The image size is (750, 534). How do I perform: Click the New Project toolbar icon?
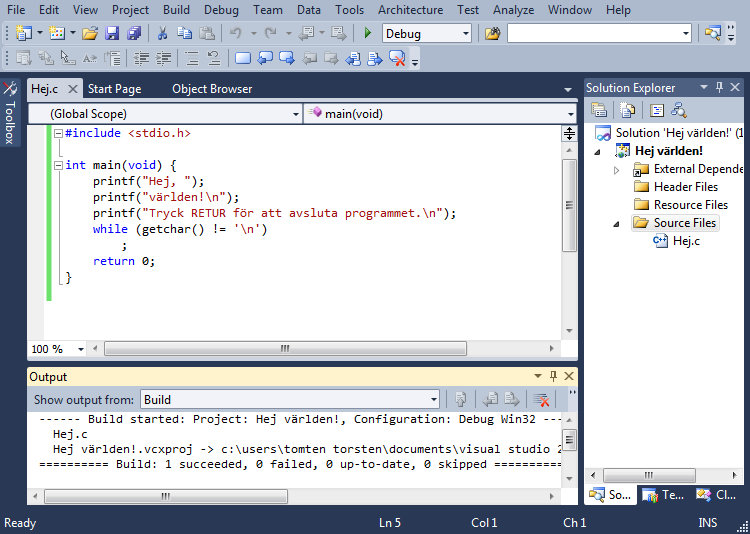tap(23, 33)
